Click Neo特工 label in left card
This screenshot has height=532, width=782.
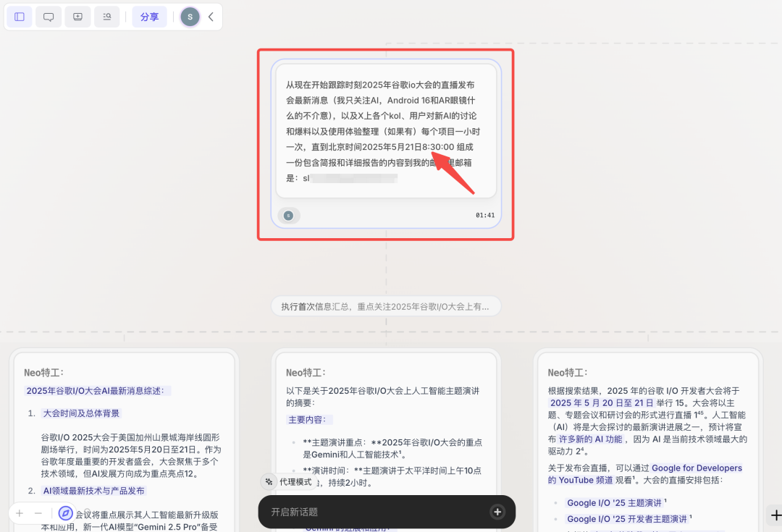pyautogui.click(x=44, y=373)
